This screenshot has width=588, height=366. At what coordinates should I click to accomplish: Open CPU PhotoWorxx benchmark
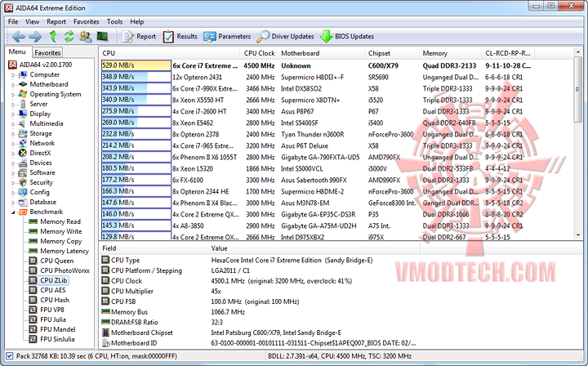click(x=65, y=270)
